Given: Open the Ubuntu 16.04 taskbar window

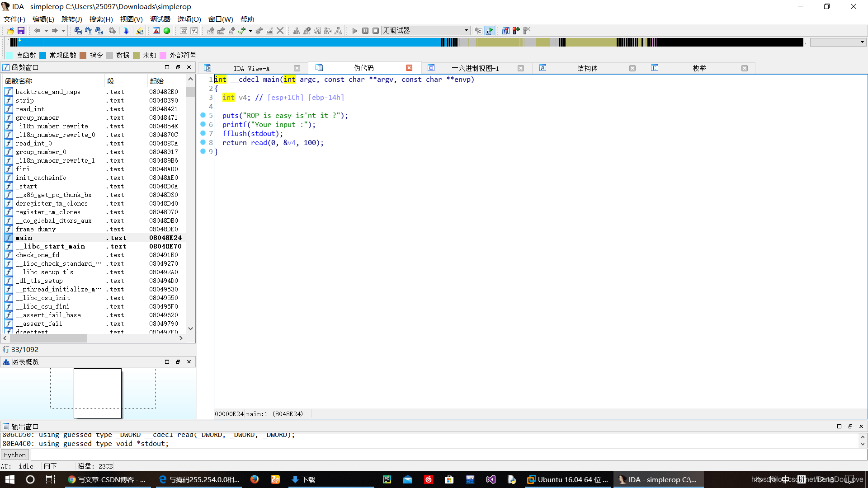Looking at the screenshot, I should (567, 479).
